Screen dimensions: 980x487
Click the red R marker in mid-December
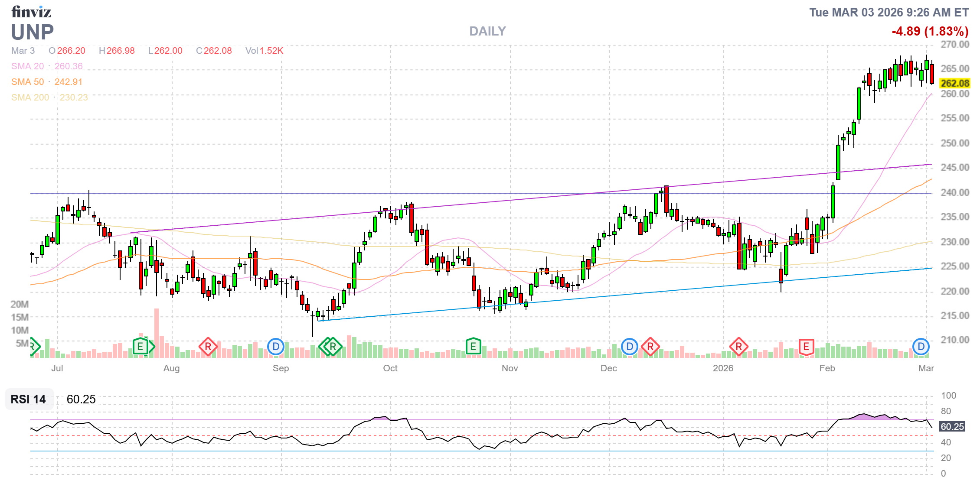(650, 347)
